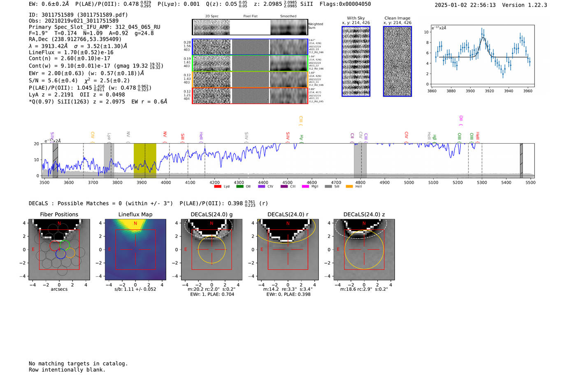Open the green-bordered 2D spectrum row
The image size is (576, 392).
(250, 63)
